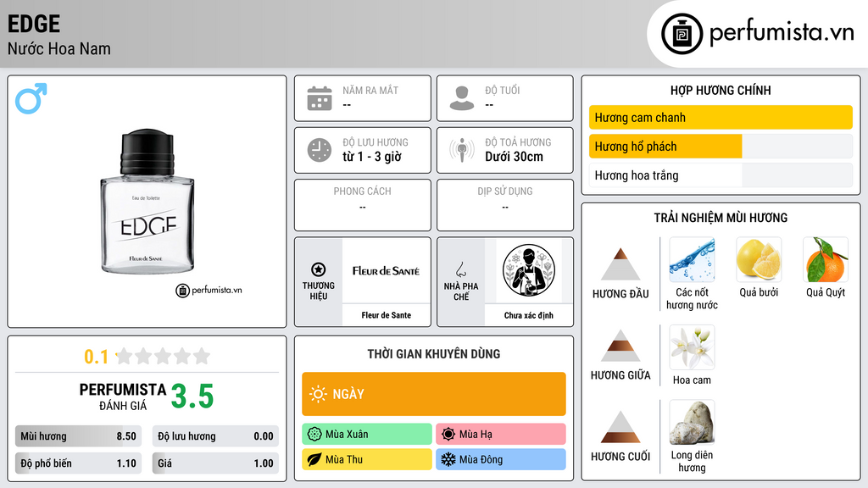Click the five-star rating row
This screenshot has height=488, width=868.
(x=164, y=356)
